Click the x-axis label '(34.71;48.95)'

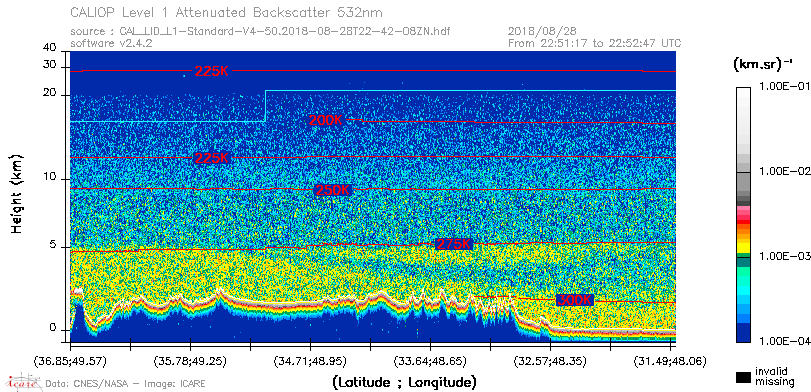pos(310,360)
